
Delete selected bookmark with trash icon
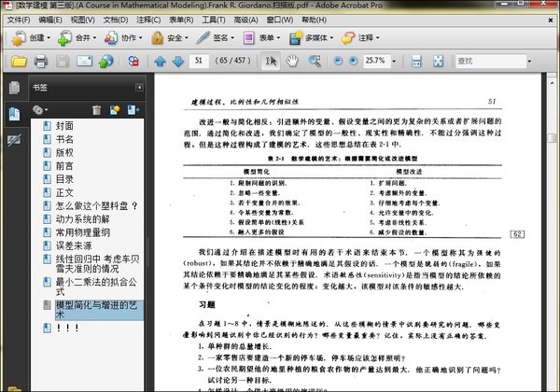coord(96,109)
